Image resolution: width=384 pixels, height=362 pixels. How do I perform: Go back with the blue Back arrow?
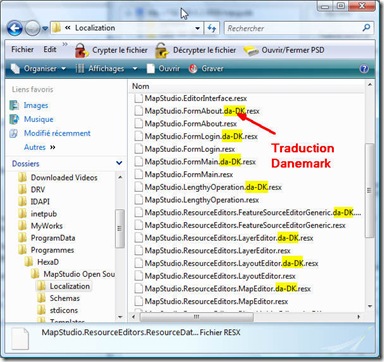point(14,28)
